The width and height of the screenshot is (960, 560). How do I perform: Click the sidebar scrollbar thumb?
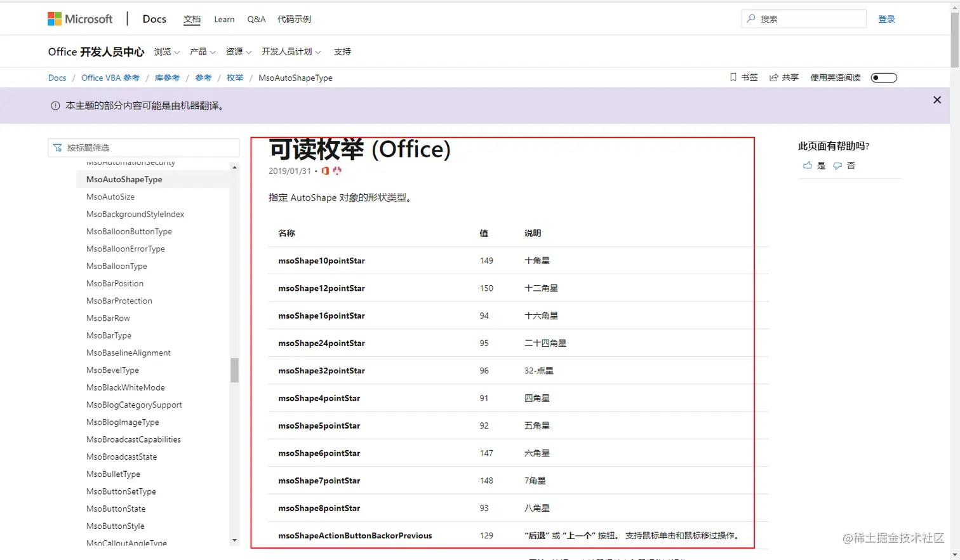234,370
